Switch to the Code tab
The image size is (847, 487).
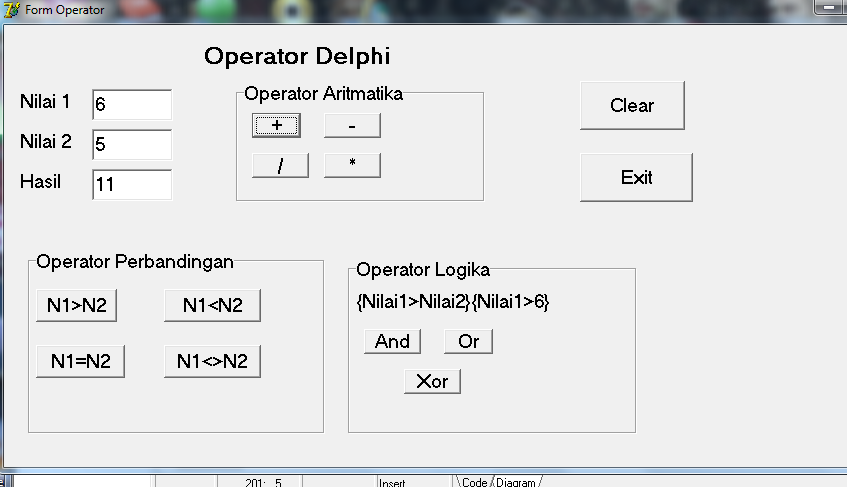tap(474, 482)
